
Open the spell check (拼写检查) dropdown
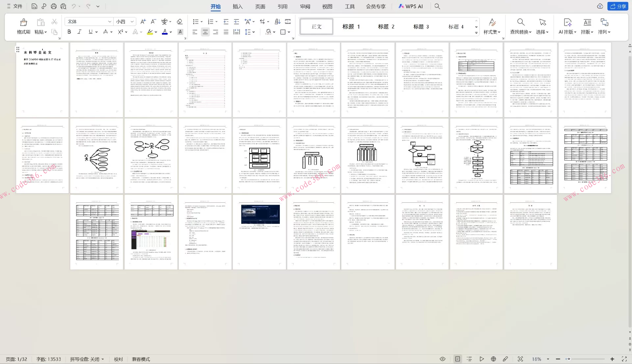pos(87,359)
